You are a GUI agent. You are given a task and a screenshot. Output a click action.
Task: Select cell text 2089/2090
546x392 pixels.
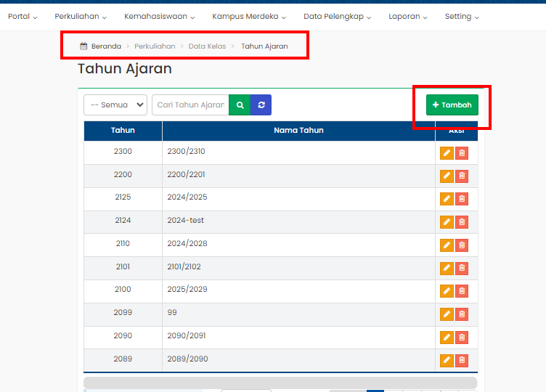(x=187, y=359)
